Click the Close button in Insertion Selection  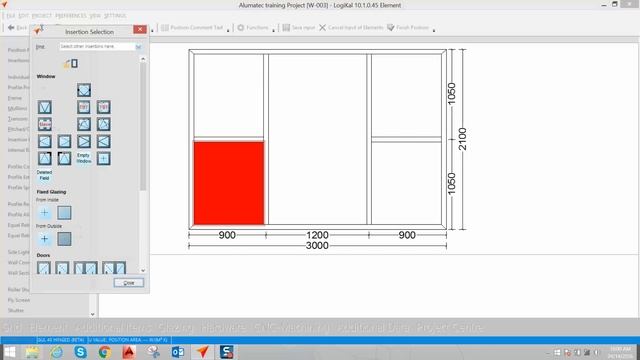pos(129,282)
